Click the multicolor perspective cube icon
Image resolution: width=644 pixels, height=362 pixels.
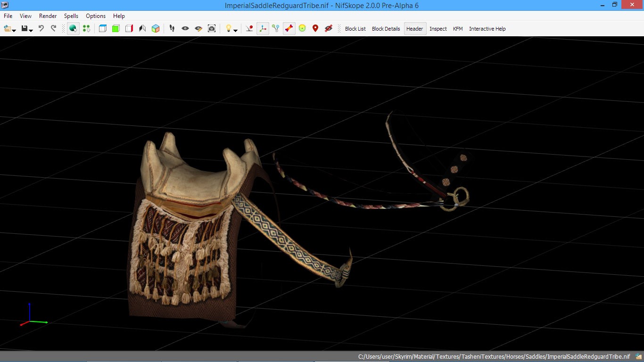(156, 29)
